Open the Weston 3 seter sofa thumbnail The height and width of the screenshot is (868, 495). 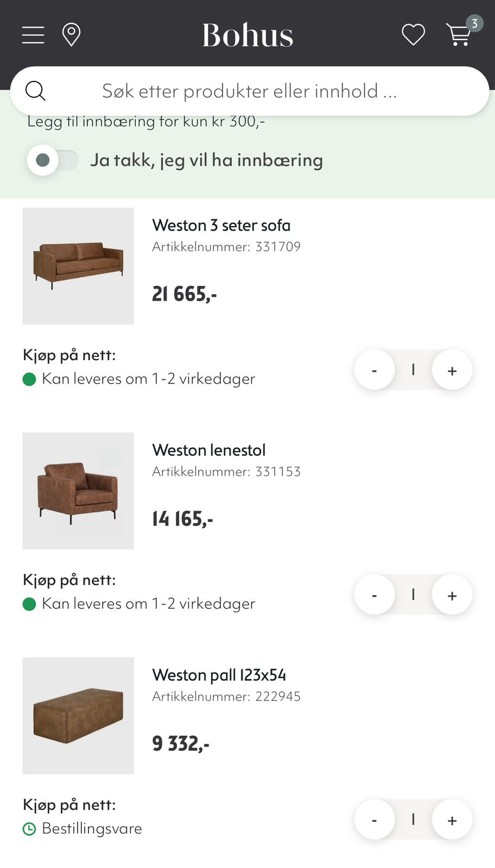[x=78, y=266]
